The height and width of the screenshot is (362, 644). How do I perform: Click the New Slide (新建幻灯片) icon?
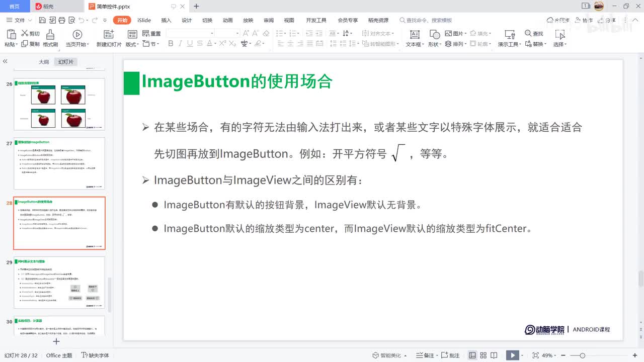[109, 34]
